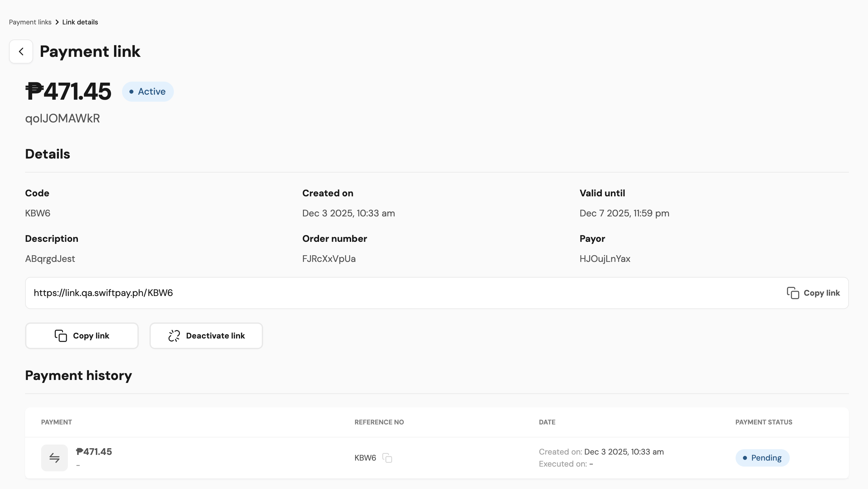Viewport: 868px width, 489px height.
Task: Select the ₱471.45 payment history row amount
Action: pos(94,452)
